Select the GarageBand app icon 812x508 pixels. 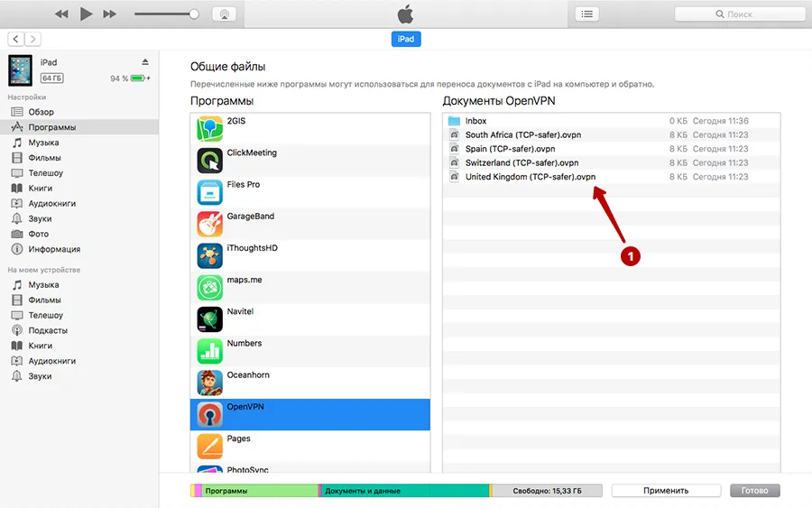click(x=209, y=225)
